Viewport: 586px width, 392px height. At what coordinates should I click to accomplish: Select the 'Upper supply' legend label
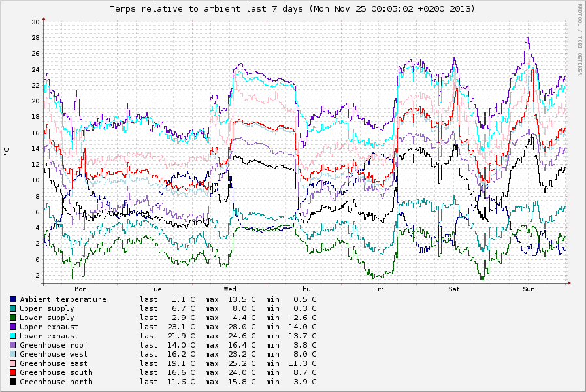tap(47, 308)
